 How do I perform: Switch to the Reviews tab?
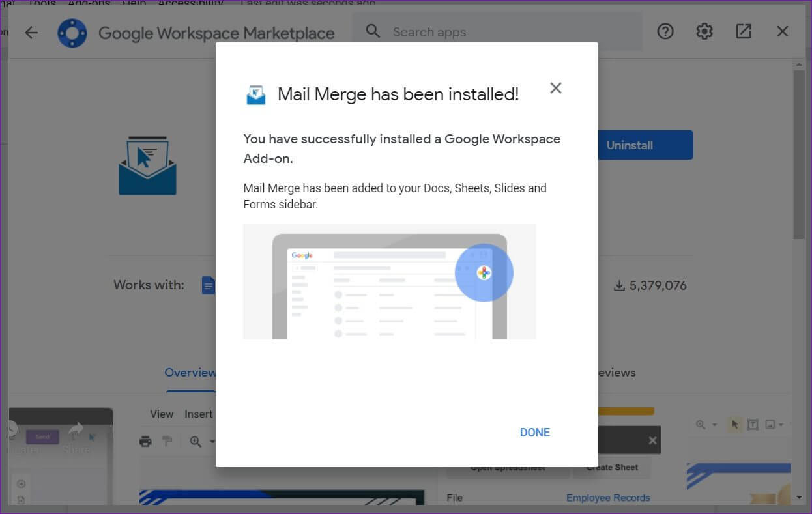pos(616,373)
